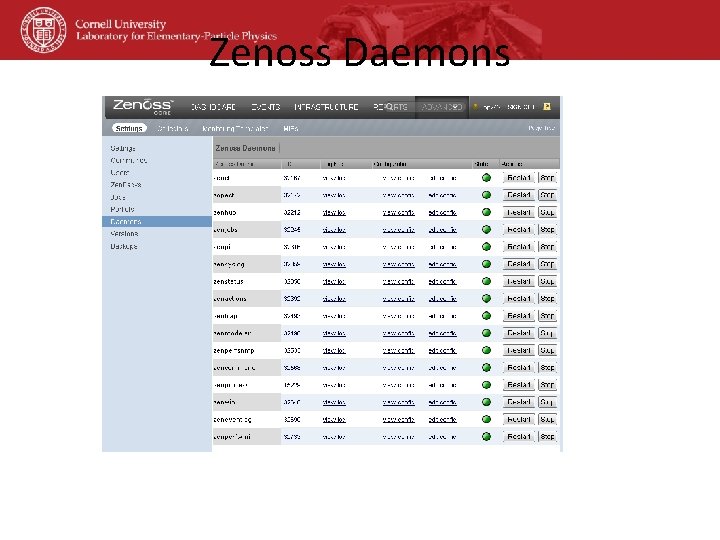The image size is (720, 540).
Task: Select Jobs in the left sidebar
Action: (118, 197)
